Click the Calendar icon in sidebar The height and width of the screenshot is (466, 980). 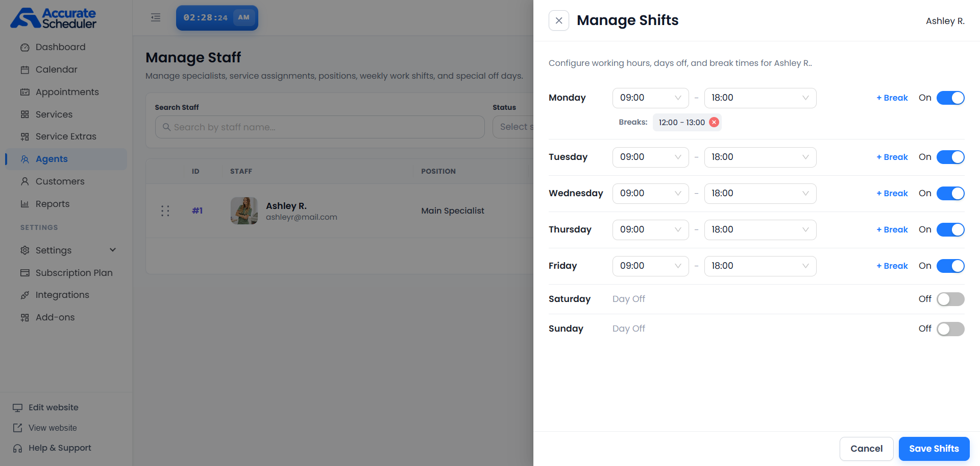[x=24, y=70]
